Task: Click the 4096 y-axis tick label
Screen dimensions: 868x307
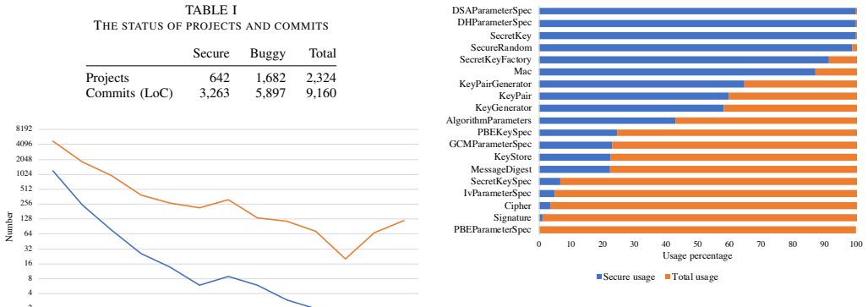Action: (x=25, y=144)
